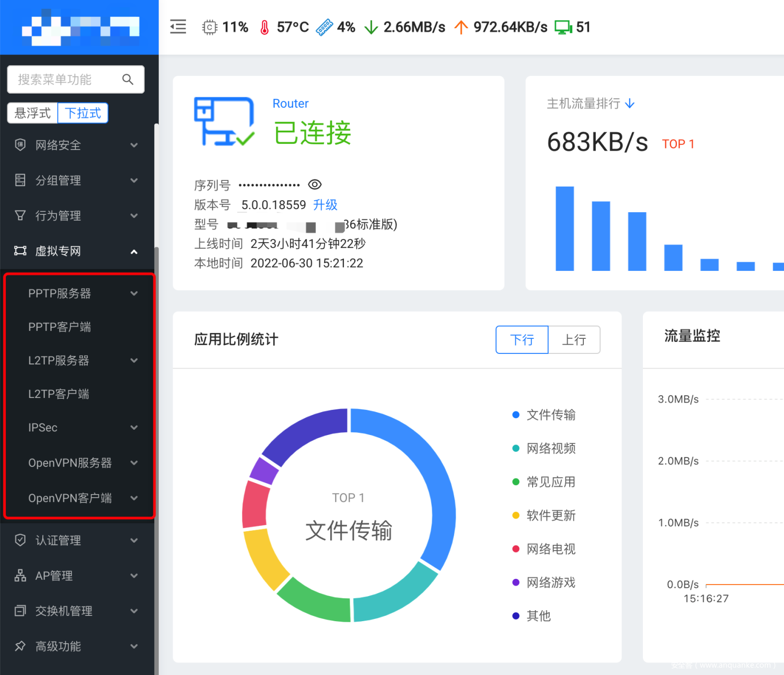Click the CPU usage chip icon

click(x=210, y=27)
